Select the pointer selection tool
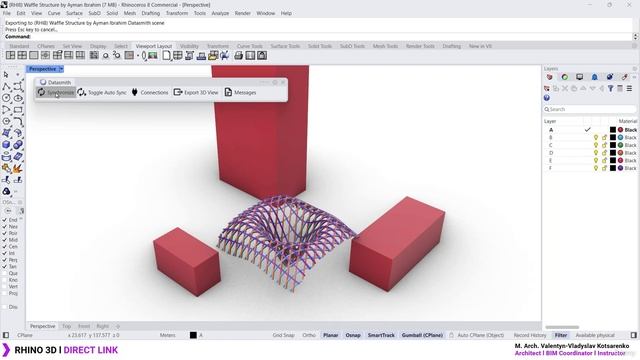This screenshot has width=640, height=360. pyautogui.click(x=6, y=75)
